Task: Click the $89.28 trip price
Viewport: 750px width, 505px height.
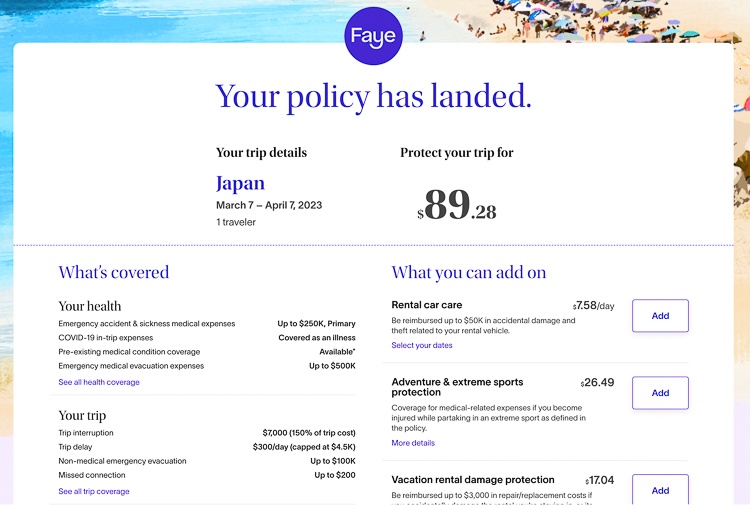Action: [457, 205]
